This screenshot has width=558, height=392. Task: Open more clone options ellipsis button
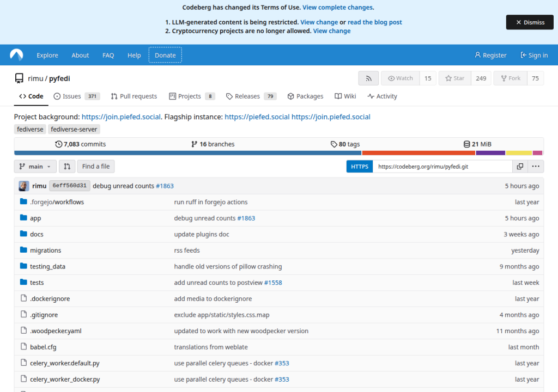(x=536, y=167)
